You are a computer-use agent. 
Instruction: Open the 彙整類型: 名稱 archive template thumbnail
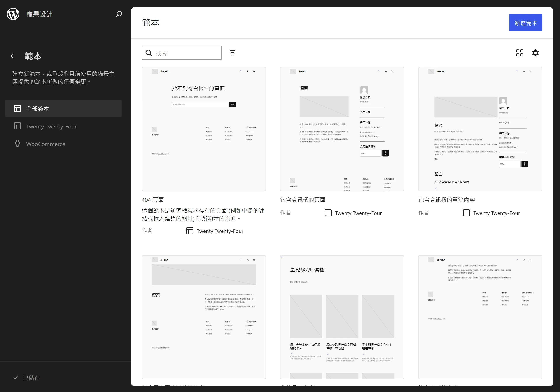[342, 317]
